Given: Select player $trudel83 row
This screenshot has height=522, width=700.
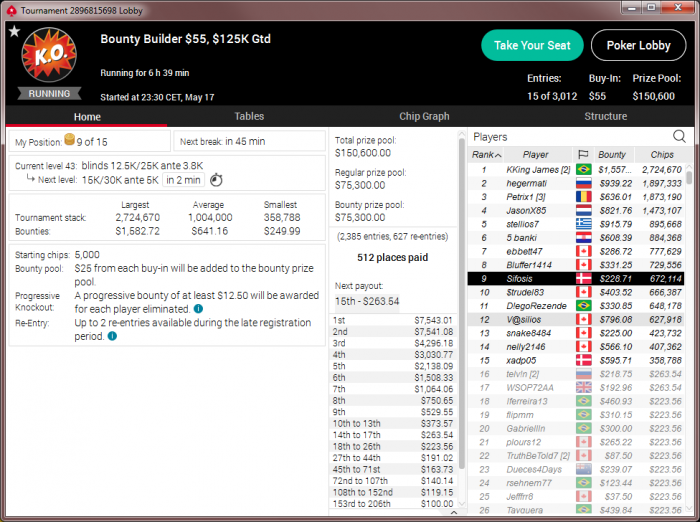Looking at the screenshot, I should pos(575,292).
